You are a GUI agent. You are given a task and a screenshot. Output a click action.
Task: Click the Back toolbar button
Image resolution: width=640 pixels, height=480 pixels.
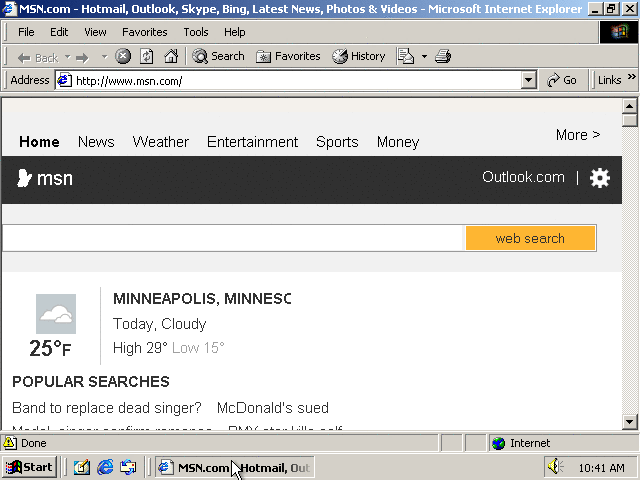(38, 58)
